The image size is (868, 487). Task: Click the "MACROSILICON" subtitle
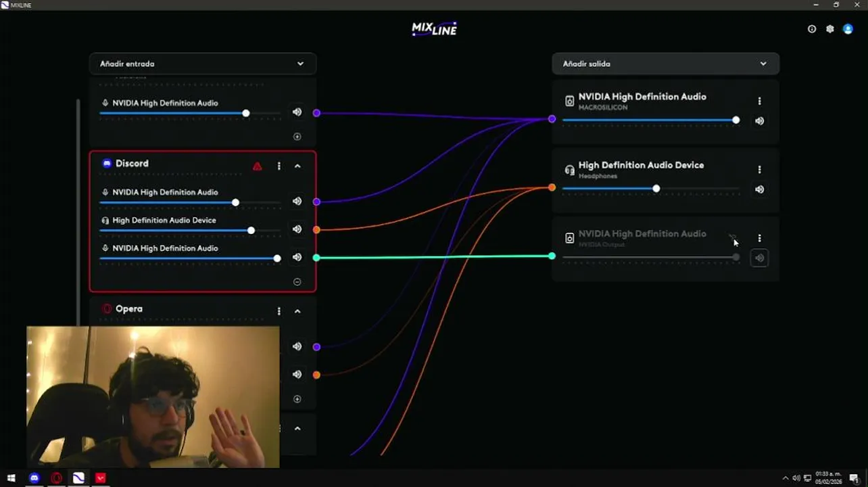tap(603, 108)
